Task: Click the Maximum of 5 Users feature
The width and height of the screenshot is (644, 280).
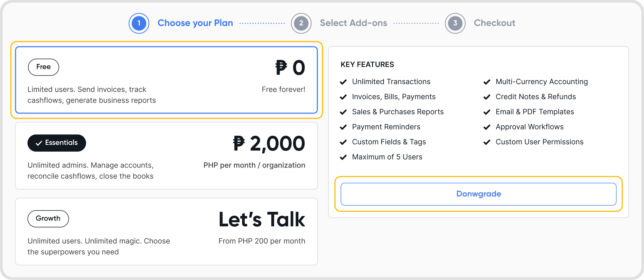Action: 387,157
